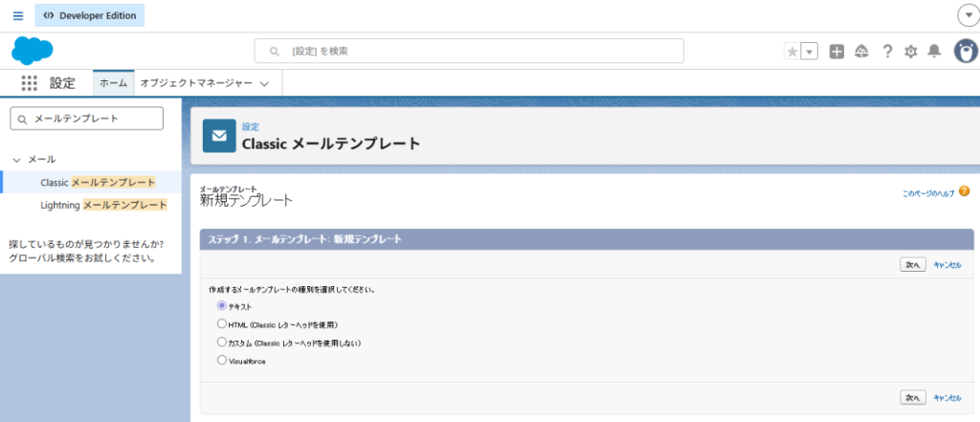The height and width of the screenshot is (422, 980).
Task: Click the bottom キャンセル link
Action: click(x=947, y=396)
